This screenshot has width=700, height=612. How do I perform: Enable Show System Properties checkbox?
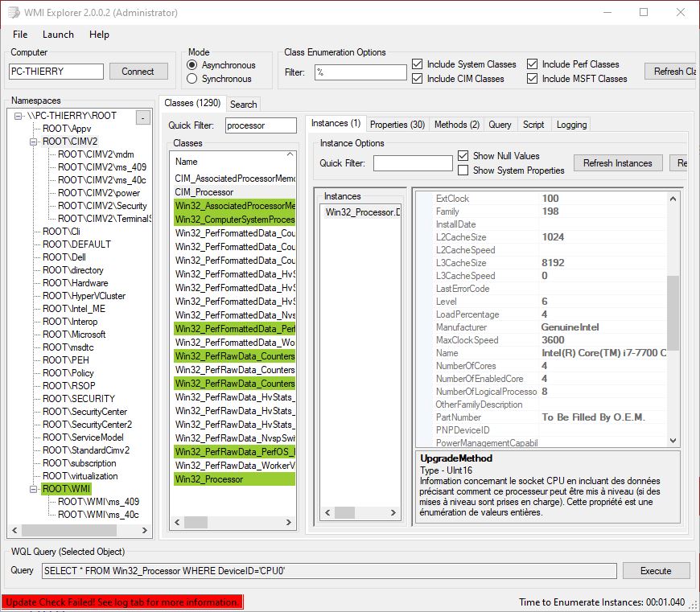[x=463, y=170]
